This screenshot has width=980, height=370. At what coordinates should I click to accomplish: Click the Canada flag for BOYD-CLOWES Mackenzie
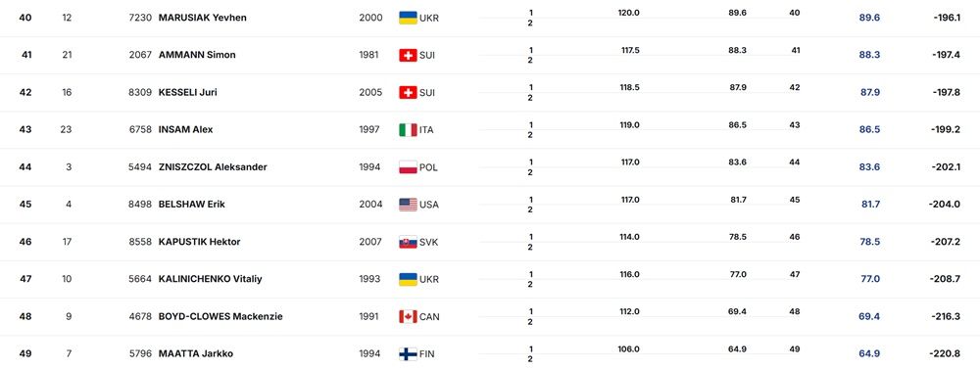[408, 316]
